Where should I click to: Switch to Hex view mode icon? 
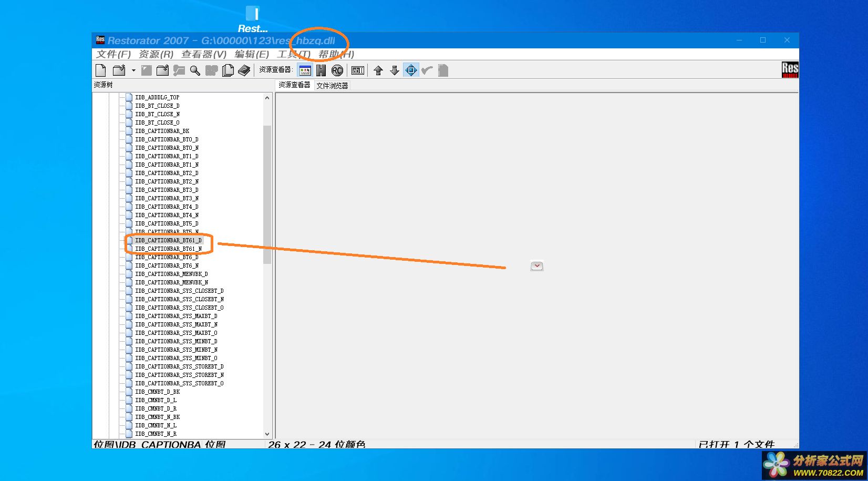point(321,70)
